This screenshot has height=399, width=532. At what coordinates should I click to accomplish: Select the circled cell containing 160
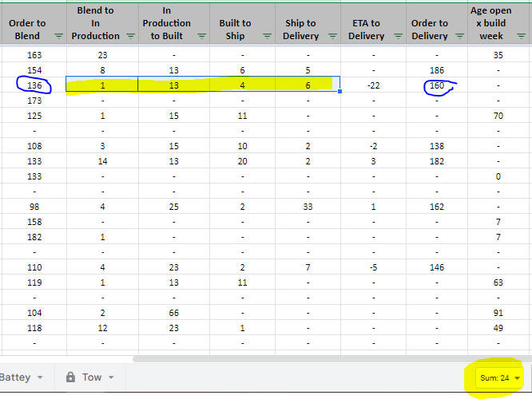click(x=436, y=85)
